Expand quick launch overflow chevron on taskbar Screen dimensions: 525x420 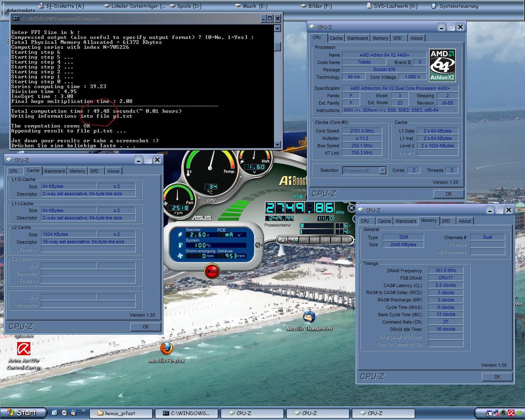pyautogui.click(x=83, y=411)
